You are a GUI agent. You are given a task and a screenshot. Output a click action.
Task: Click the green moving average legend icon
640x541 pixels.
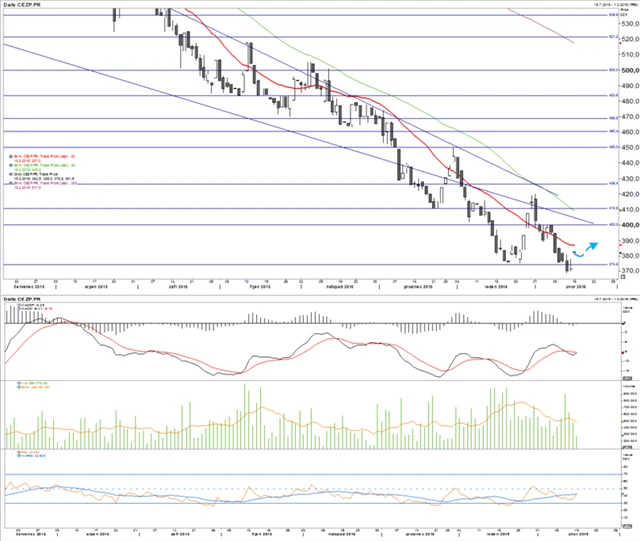(11, 165)
